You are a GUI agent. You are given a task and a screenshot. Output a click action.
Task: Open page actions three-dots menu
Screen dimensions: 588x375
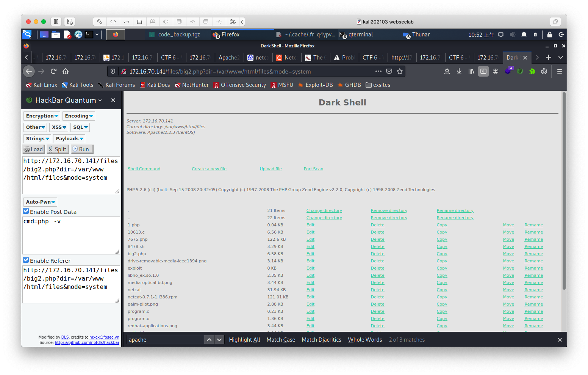point(378,71)
